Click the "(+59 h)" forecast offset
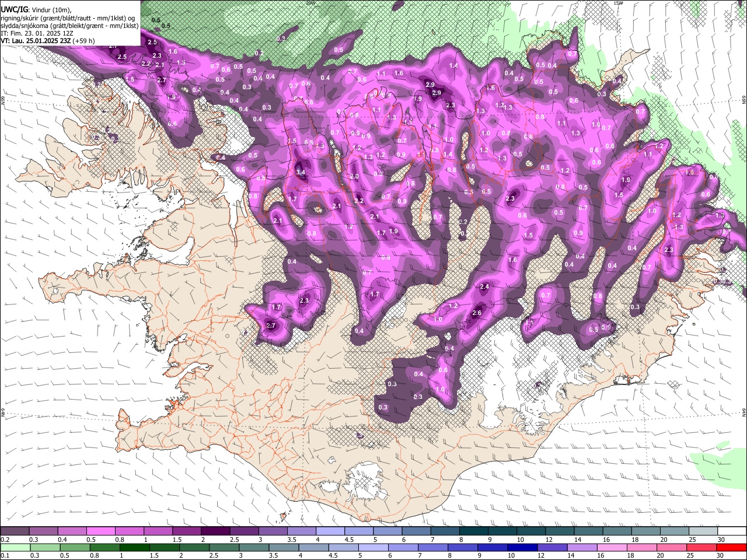This screenshot has height=560, width=747. pyautogui.click(x=84, y=41)
